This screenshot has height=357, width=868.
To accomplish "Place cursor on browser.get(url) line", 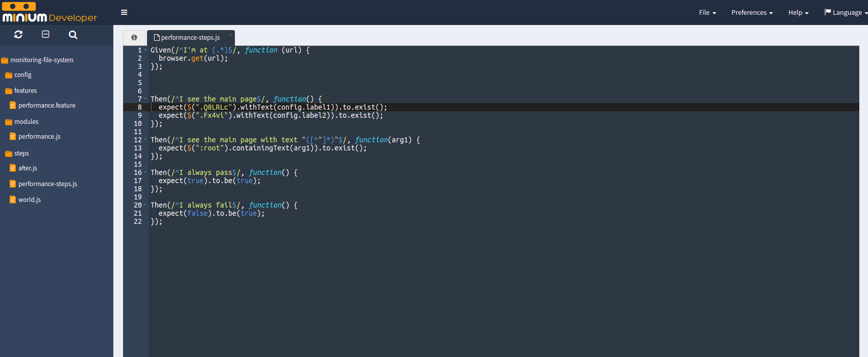I will pyautogui.click(x=193, y=58).
